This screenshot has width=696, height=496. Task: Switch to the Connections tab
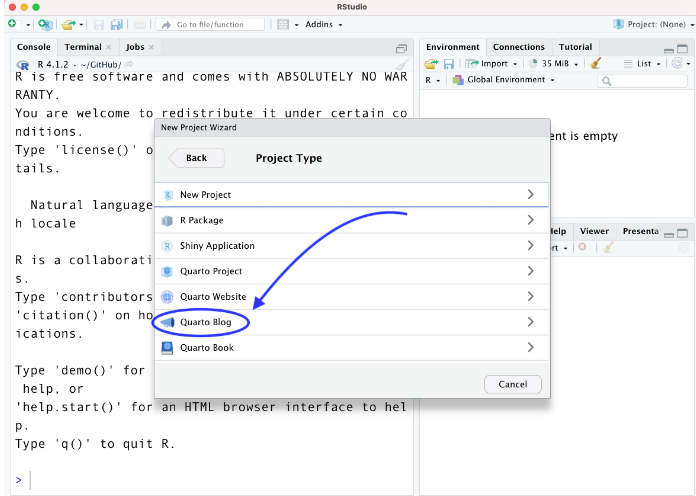click(519, 47)
